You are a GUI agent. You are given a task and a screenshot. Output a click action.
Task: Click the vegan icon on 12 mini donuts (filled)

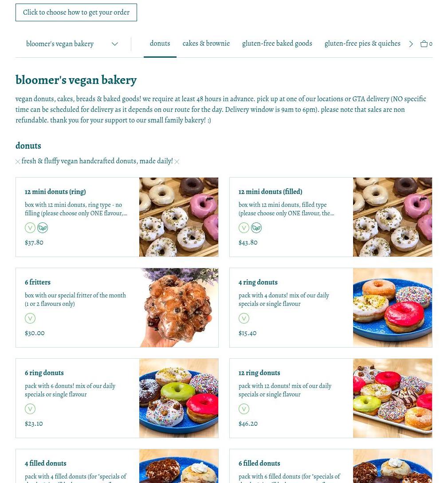coord(244,228)
